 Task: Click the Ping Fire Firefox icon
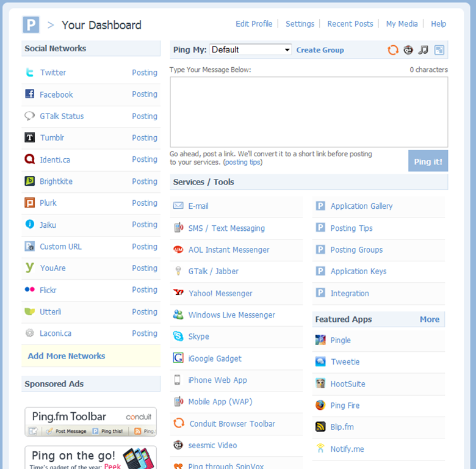(320, 405)
